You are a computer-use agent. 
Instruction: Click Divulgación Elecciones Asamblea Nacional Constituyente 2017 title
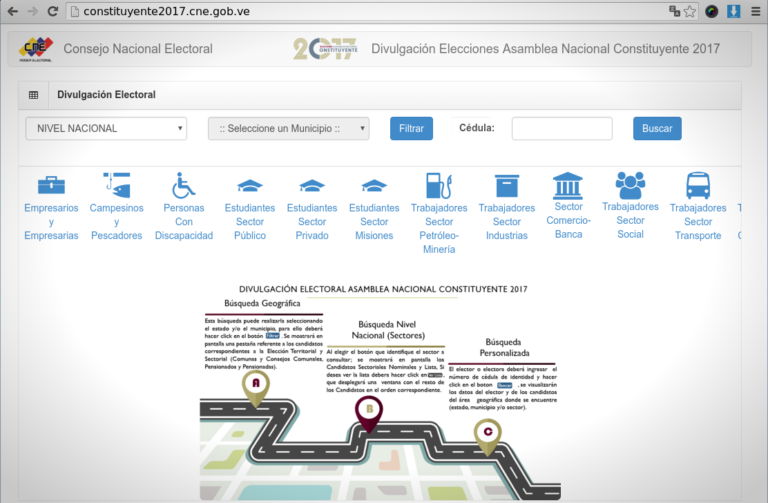click(x=545, y=49)
